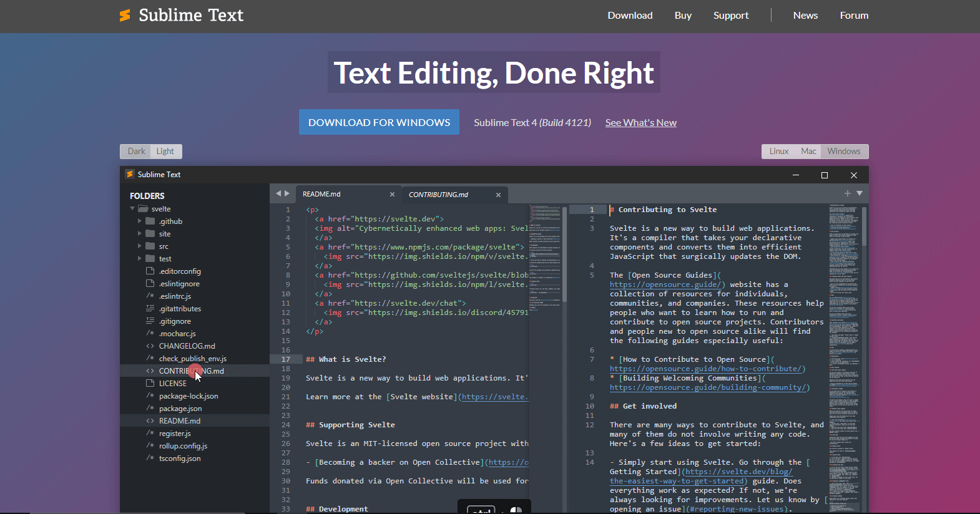Click line number 17 in README gutter
This screenshot has height=514, width=980.
(286, 359)
